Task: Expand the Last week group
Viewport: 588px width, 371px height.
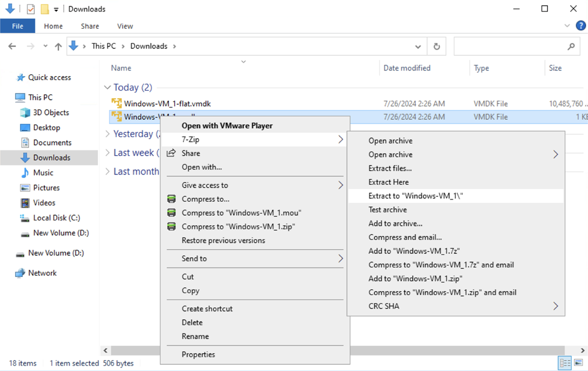Action: click(107, 153)
